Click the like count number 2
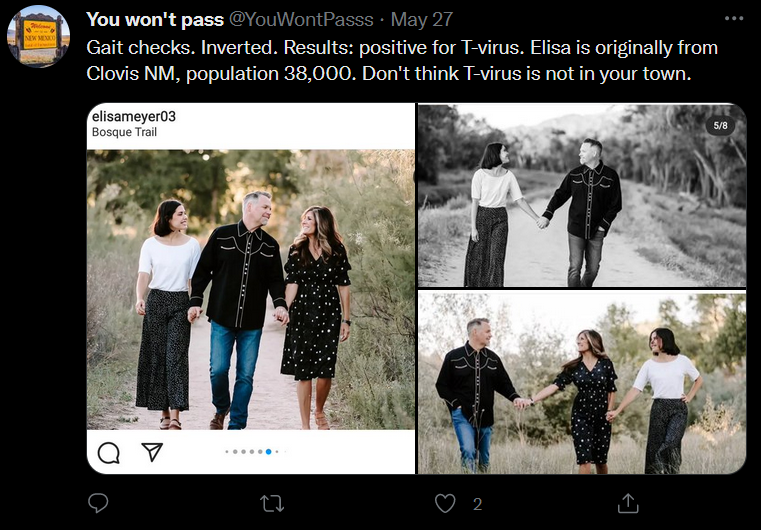The image size is (761, 530). pos(478,505)
